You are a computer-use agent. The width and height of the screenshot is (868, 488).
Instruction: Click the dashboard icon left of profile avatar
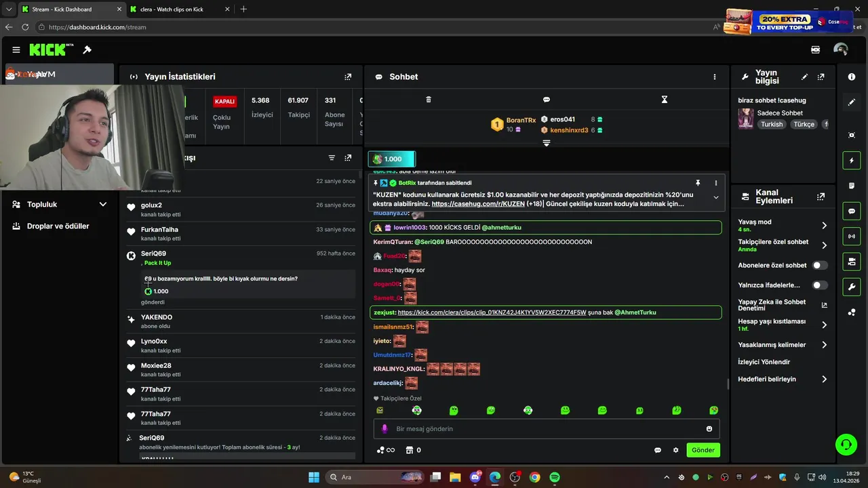[x=816, y=49]
